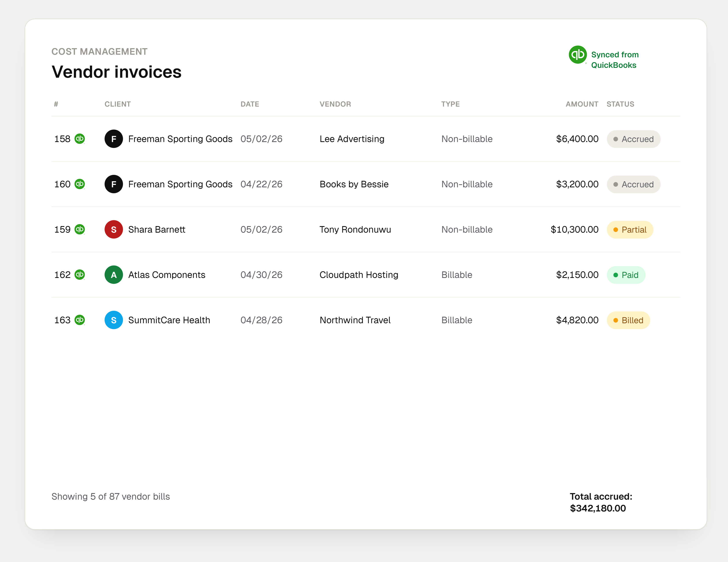
Task: Sort by the AMOUNT column header
Action: (x=582, y=104)
